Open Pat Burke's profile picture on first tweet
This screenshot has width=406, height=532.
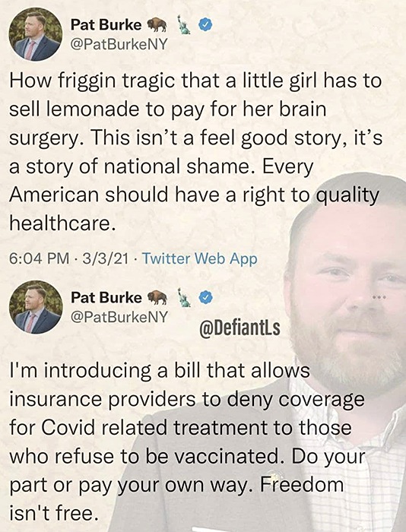click(36, 34)
